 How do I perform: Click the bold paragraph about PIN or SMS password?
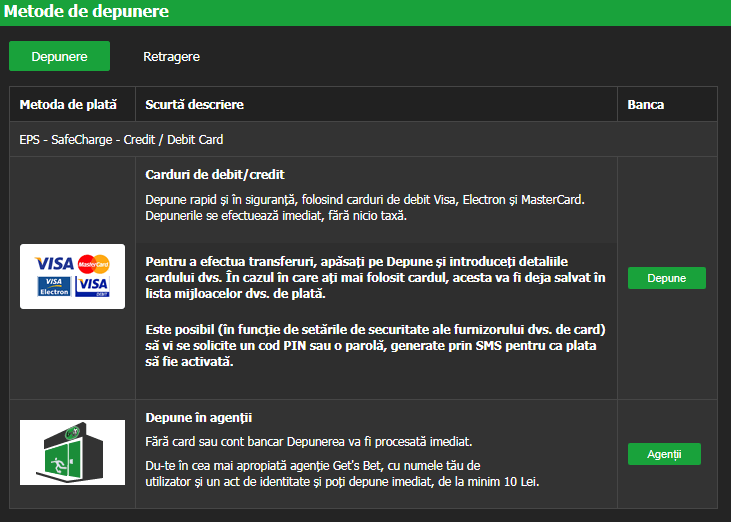pos(375,346)
